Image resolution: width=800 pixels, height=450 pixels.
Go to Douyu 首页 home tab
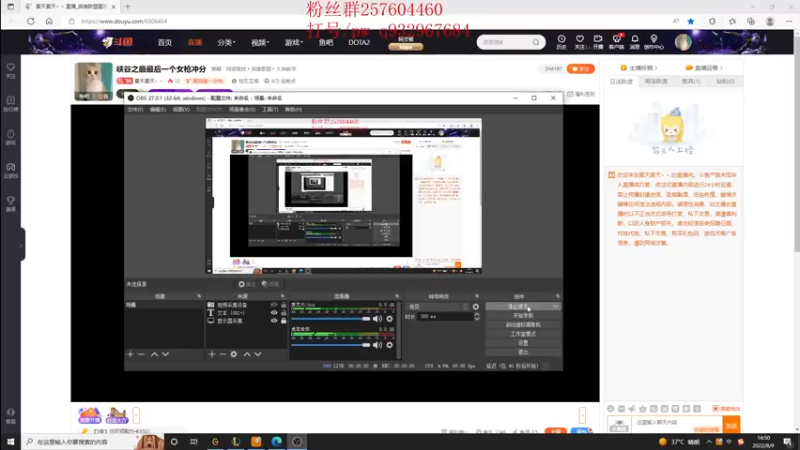point(165,42)
